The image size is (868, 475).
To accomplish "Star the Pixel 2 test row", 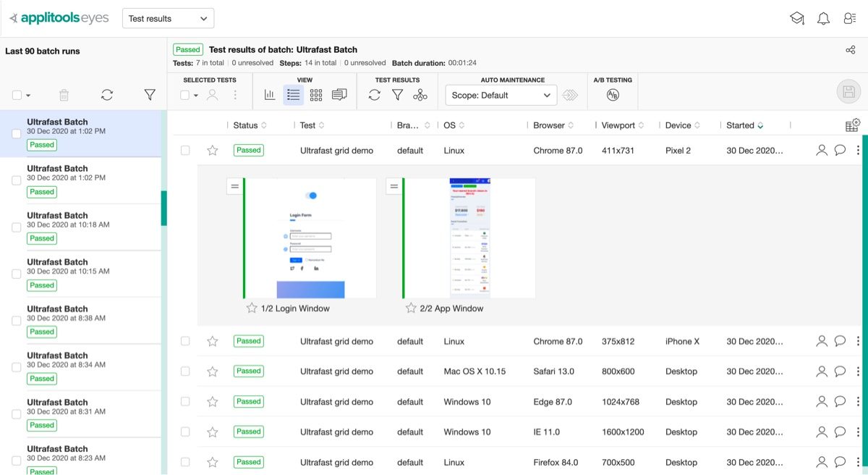I will pos(212,151).
